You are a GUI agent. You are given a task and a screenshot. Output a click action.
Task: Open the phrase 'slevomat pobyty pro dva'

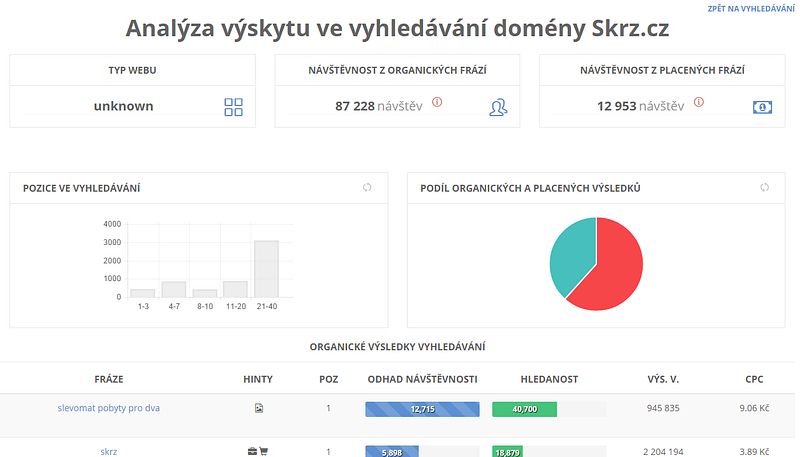[109, 408]
